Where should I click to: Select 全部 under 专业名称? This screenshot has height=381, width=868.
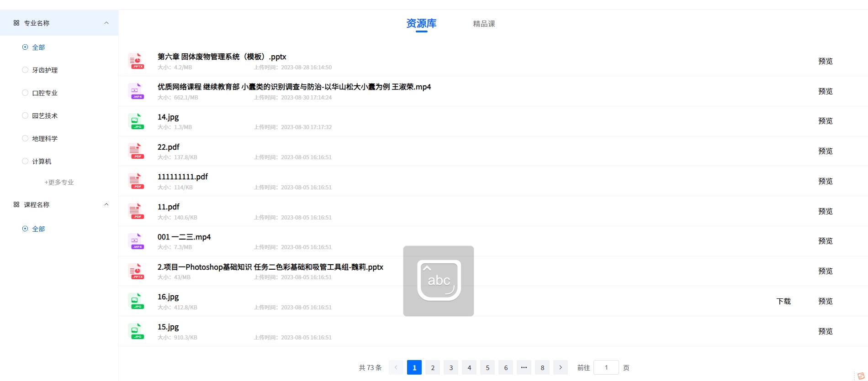pyautogui.click(x=34, y=47)
